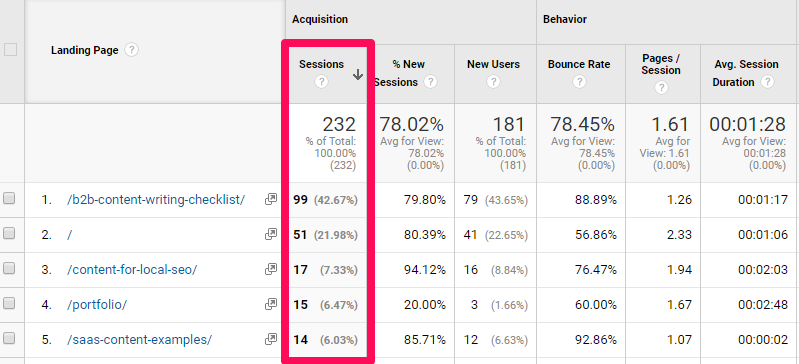
Task: Click the homepage "/" landing page link
Action: click(69, 235)
